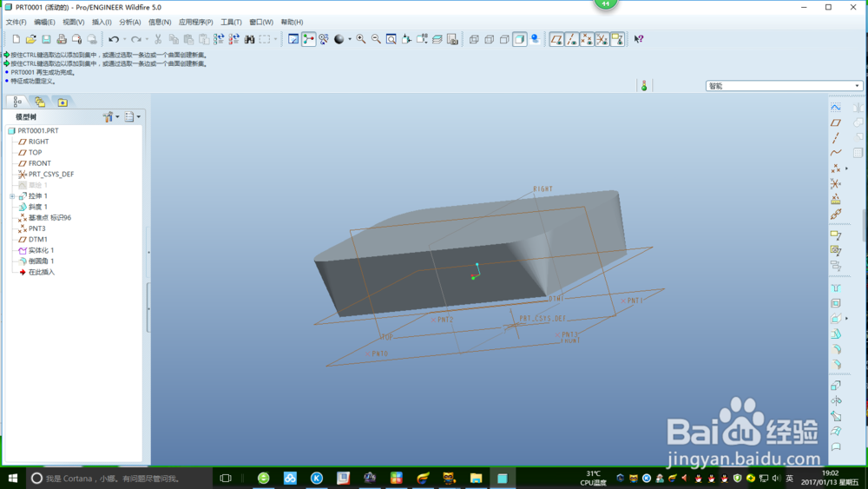Select the datum plane tool in right toolbar
This screenshot has height=489, width=868.
(x=836, y=123)
